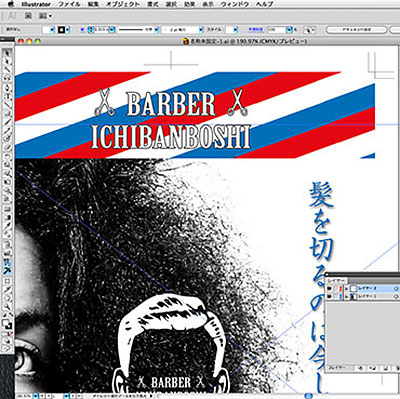Image resolution: width=400 pixels, height=399 pixels.
Task: Toggle visibility eye of the bottom layer
Action: click(x=330, y=296)
